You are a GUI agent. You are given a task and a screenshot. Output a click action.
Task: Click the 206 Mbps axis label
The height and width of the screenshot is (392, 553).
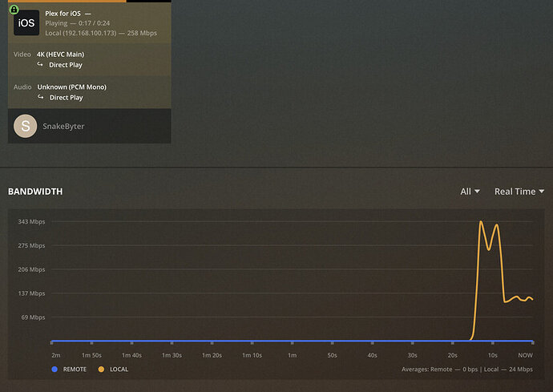pos(31,269)
